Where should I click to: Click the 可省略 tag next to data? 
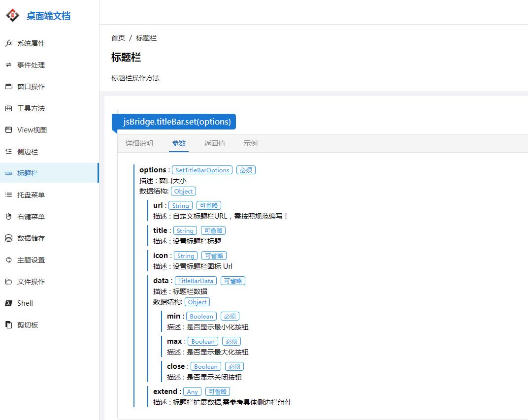[233, 281]
